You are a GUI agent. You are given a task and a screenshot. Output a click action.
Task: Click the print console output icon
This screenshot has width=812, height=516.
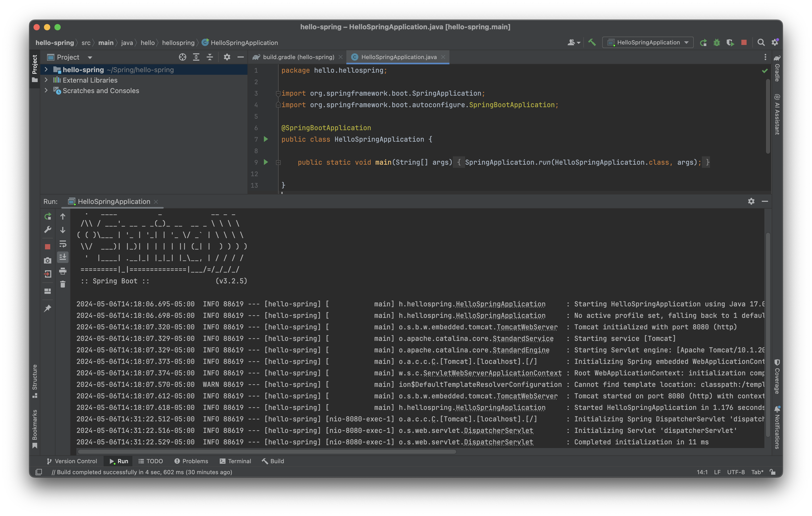point(63,271)
